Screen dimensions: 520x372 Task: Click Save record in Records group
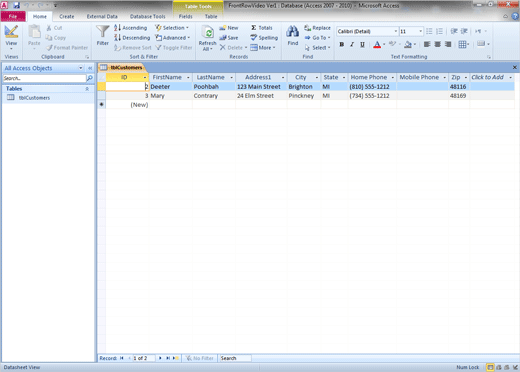(229, 38)
